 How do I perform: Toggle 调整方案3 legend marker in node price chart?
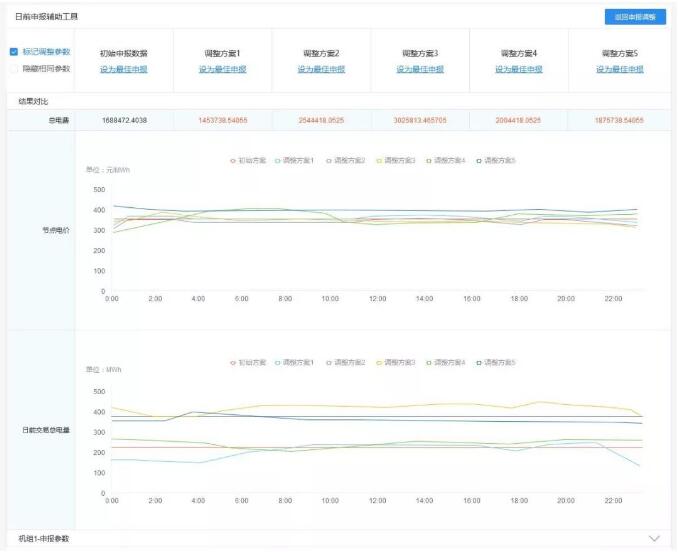tap(379, 161)
